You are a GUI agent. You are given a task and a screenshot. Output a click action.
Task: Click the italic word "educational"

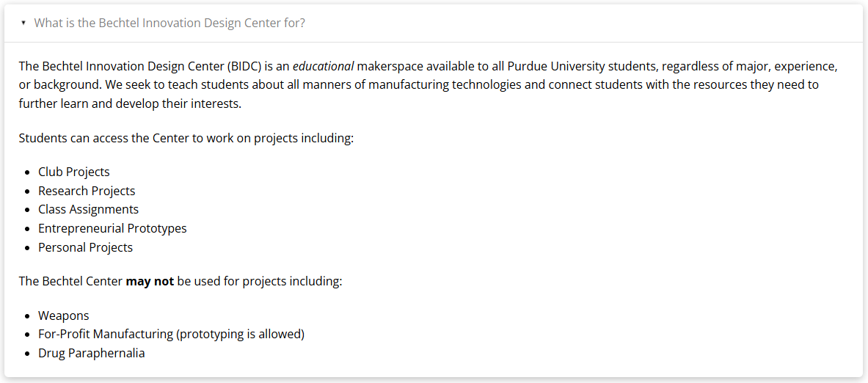point(323,66)
